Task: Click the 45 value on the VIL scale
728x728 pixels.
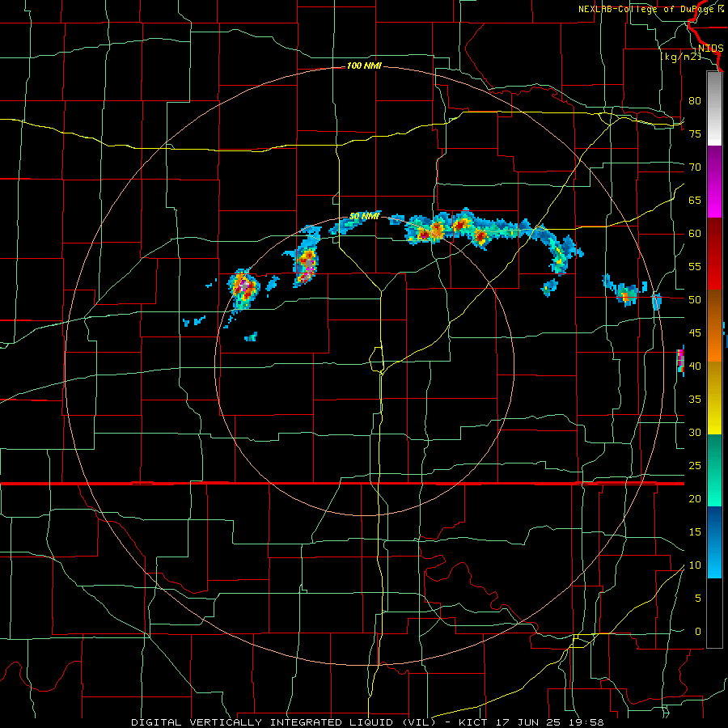Action: (x=695, y=333)
